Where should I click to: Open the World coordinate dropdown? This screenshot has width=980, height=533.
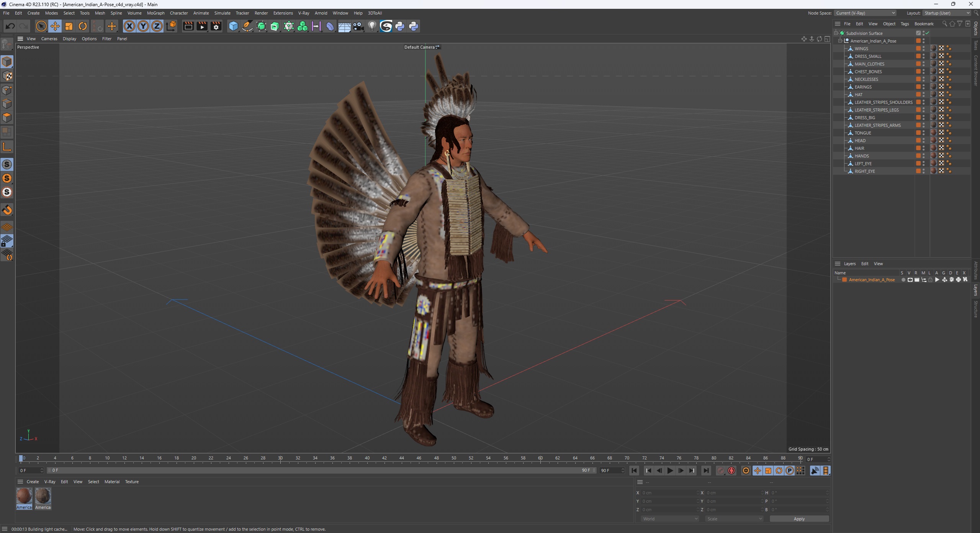pos(670,519)
